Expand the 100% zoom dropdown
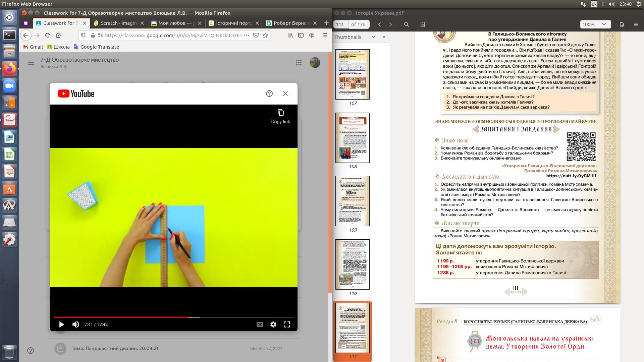The height and width of the screenshot is (362, 644). click(595, 24)
